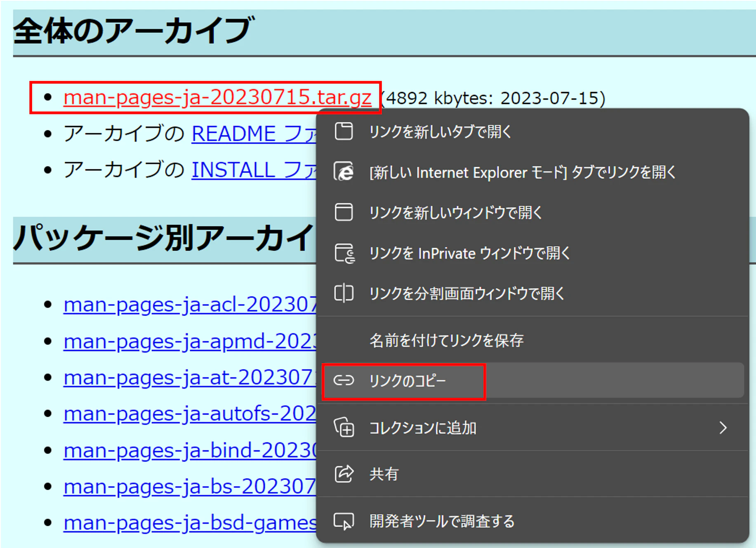
Task: Click the developer tools inspect icon
Action: point(344,521)
